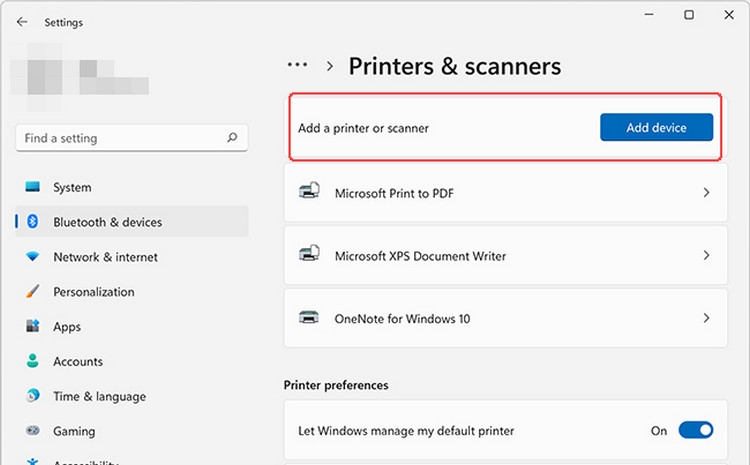
Task: Click the Personalization paintbrush icon
Action: [33, 291]
